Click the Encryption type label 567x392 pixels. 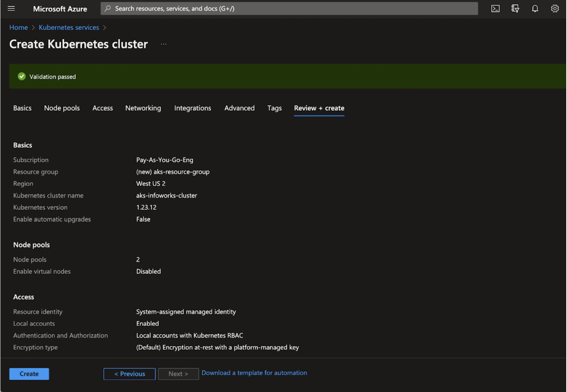(35, 347)
